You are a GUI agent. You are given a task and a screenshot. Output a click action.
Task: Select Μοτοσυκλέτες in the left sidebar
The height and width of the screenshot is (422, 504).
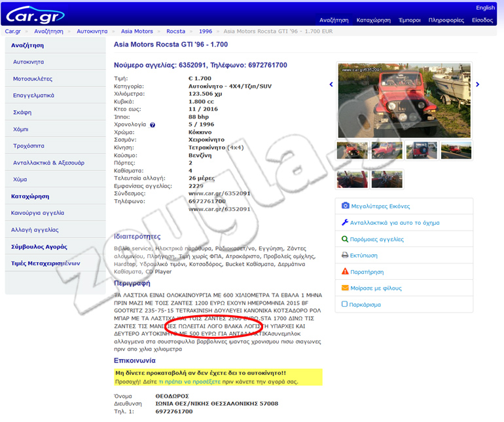tap(33, 79)
